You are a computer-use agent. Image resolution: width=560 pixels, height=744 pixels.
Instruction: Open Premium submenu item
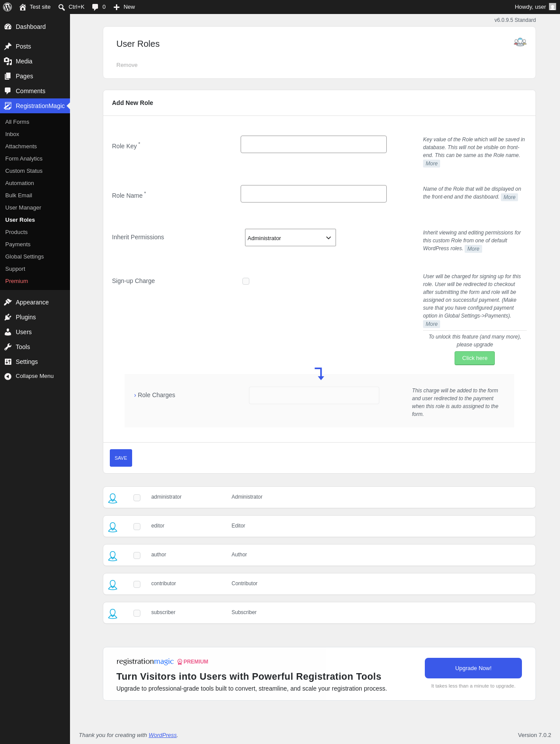tap(17, 281)
